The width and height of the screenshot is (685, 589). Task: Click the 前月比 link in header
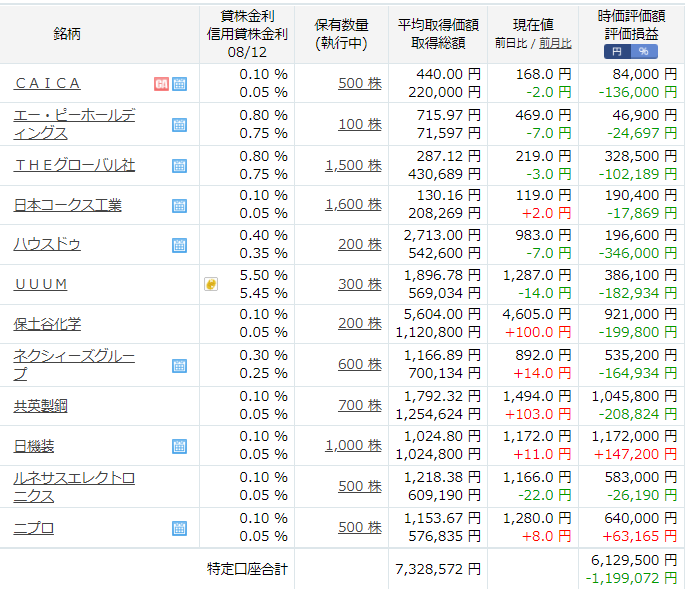(555, 43)
